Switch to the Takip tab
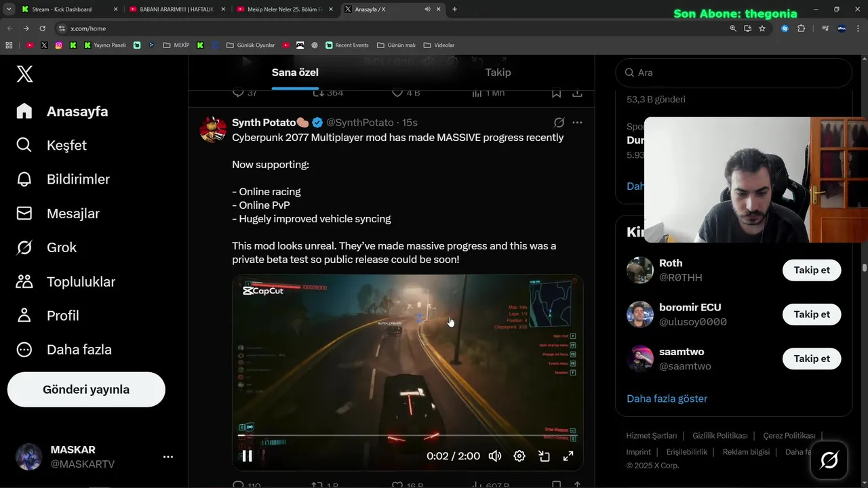Screen dimensions: 868x488 pyautogui.click(x=498, y=73)
